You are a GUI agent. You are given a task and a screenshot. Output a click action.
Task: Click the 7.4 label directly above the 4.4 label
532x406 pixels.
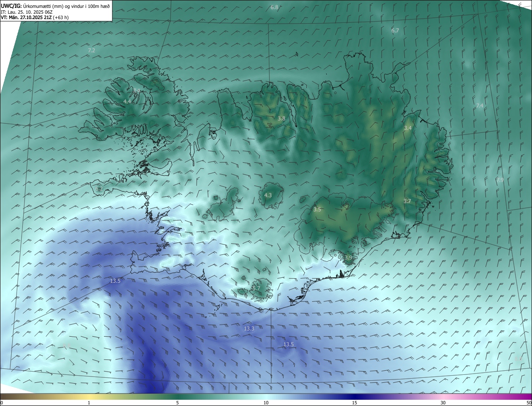pyautogui.click(x=136, y=90)
